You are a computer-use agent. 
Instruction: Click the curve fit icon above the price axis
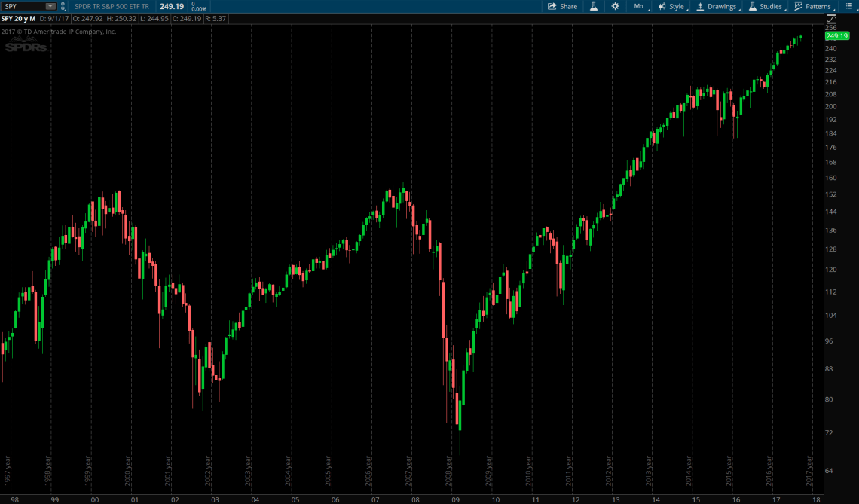(832, 19)
